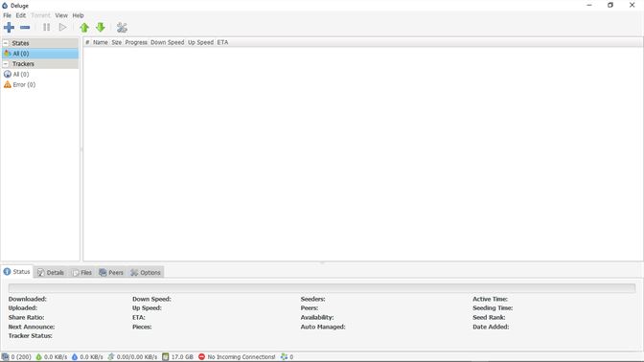
Task: Sort by the ETA column header
Action: click(222, 42)
